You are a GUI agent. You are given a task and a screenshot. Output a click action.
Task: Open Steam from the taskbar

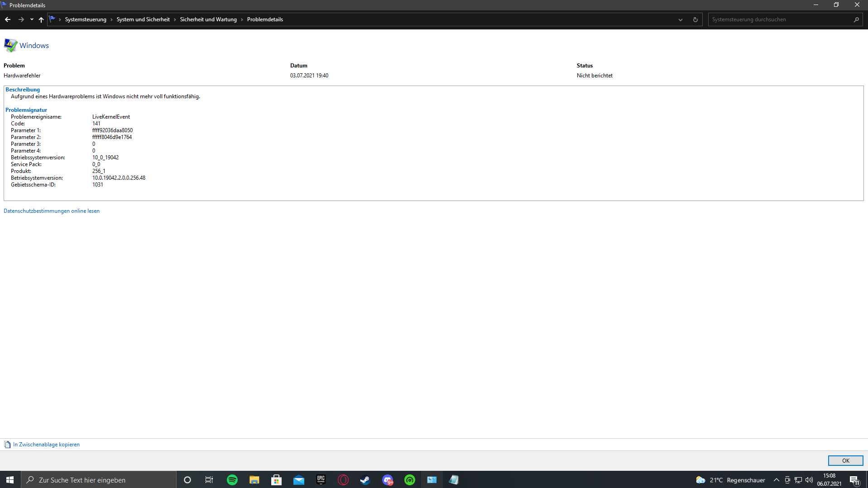pyautogui.click(x=365, y=480)
